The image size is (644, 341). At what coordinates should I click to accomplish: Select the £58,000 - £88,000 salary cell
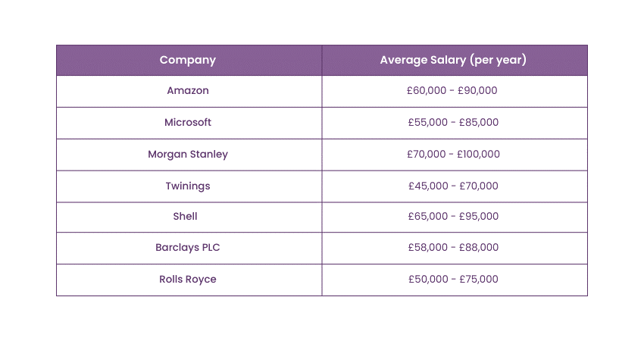click(x=452, y=248)
